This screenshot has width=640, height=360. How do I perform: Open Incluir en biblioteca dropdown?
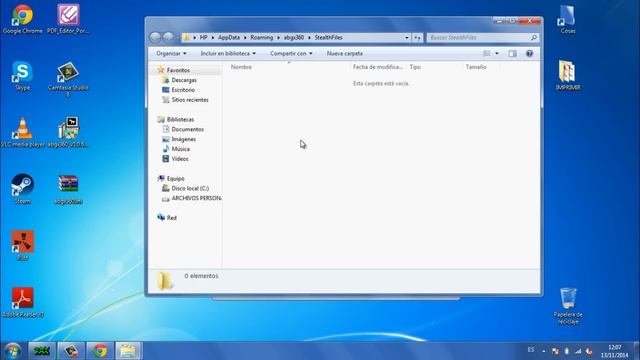pos(228,53)
